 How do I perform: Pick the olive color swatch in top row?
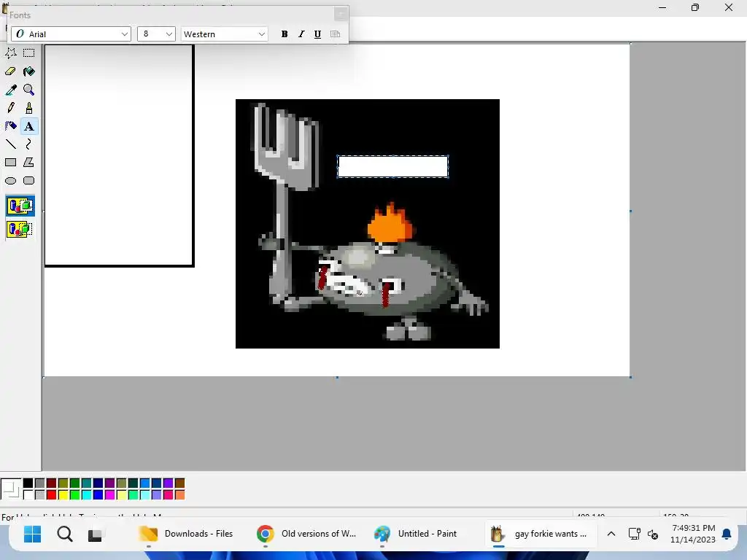coord(63,483)
